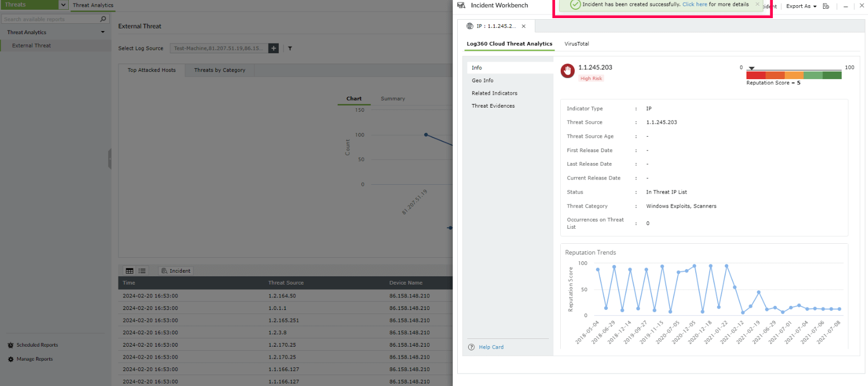
Task: Open Manage Reports in the sidebar
Action: pyautogui.click(x=35, y=359)
